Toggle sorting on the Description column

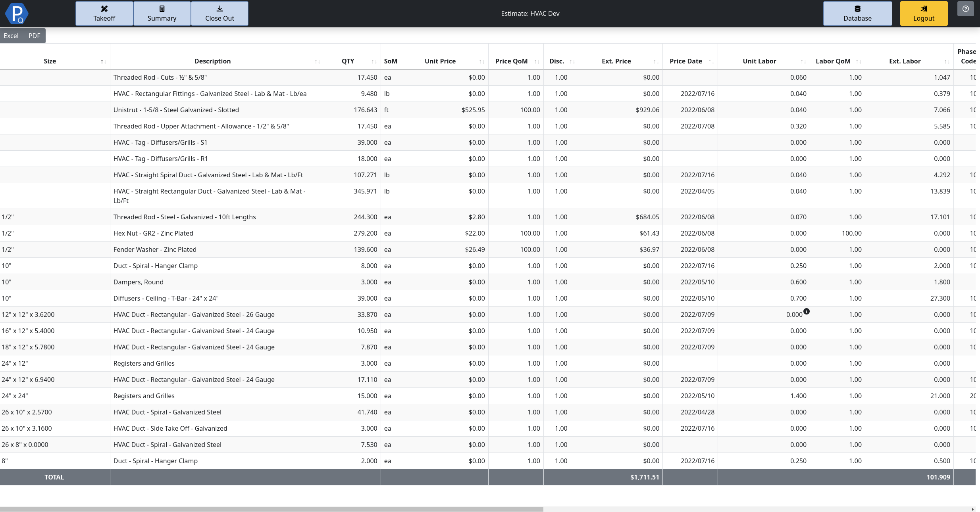click(317, 61)
